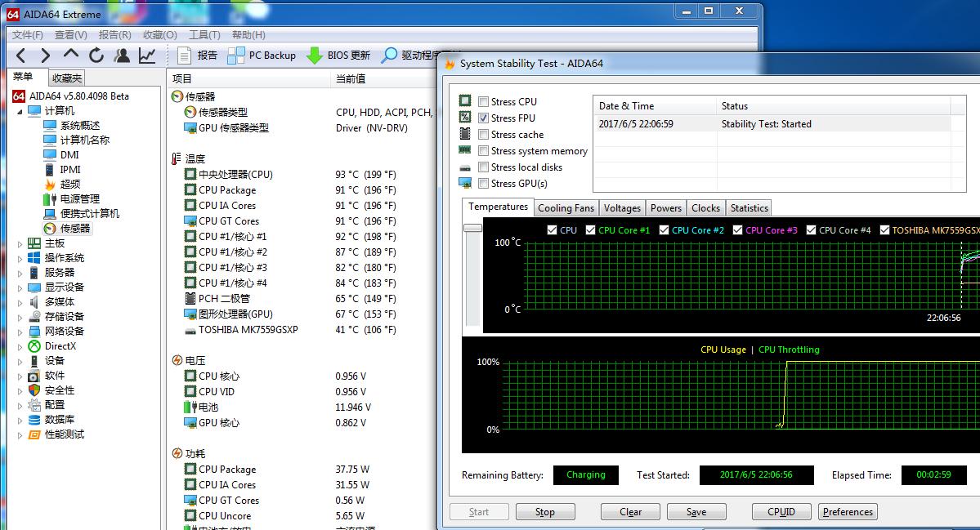Open the 工具(T) menu
This screenshot has width=980, height=530.
click(204, 35)
